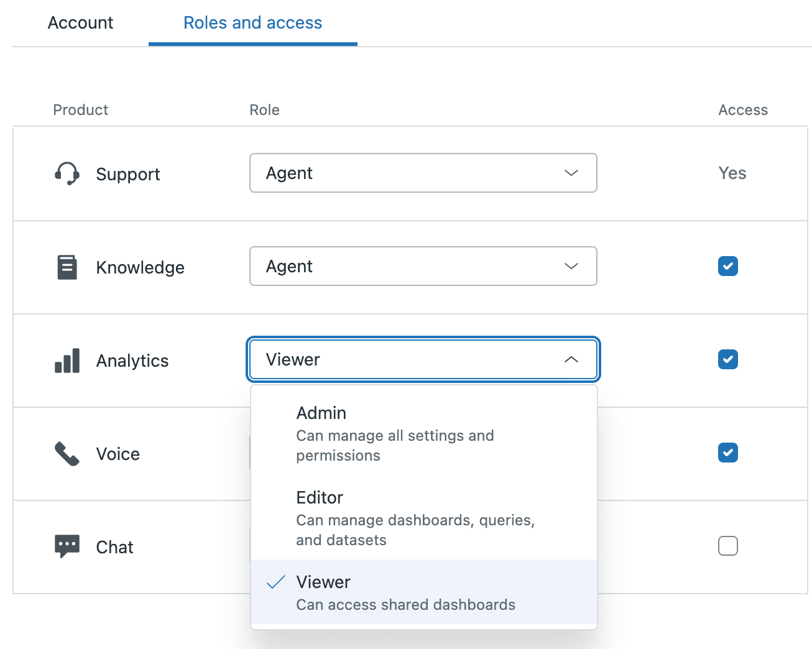Switch to the Account tab
Image resolution: width=812 pixels, height=649 pixels.
(x=80, y=22)
